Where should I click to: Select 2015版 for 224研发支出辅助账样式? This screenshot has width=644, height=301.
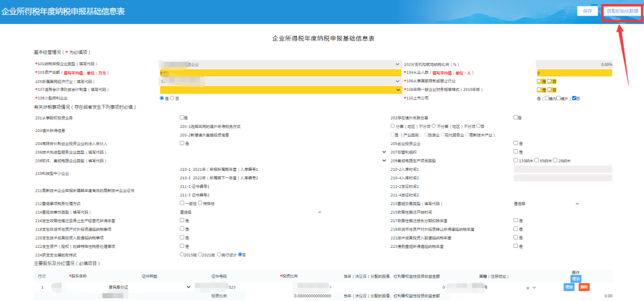[182, 254]
